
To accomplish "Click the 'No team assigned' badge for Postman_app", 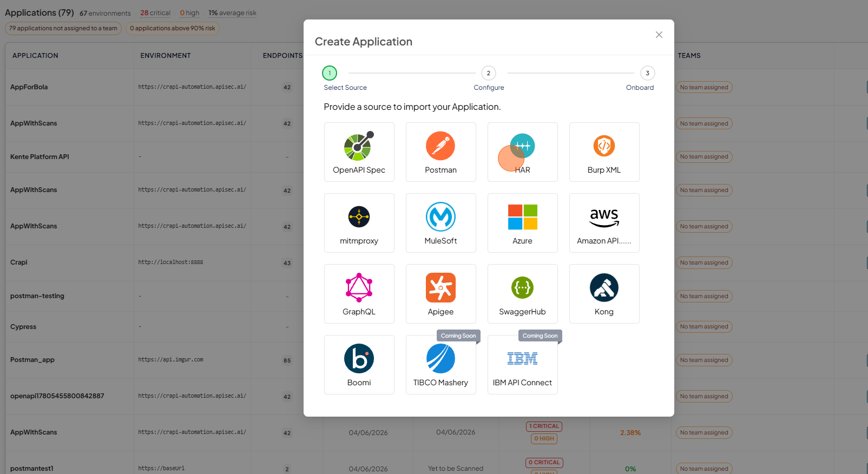I will 704,360.
